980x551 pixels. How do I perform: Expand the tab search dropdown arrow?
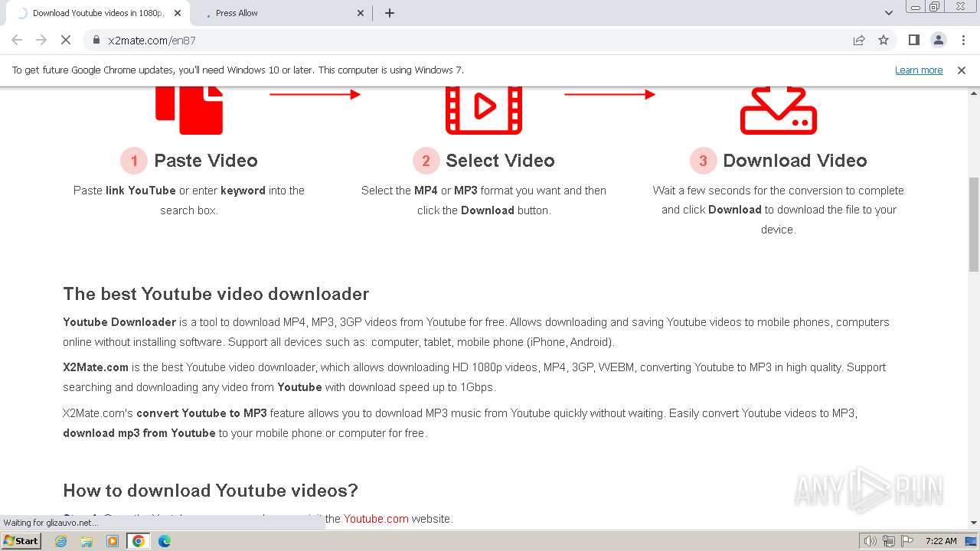pyautogui.click(x=889, y=13)
